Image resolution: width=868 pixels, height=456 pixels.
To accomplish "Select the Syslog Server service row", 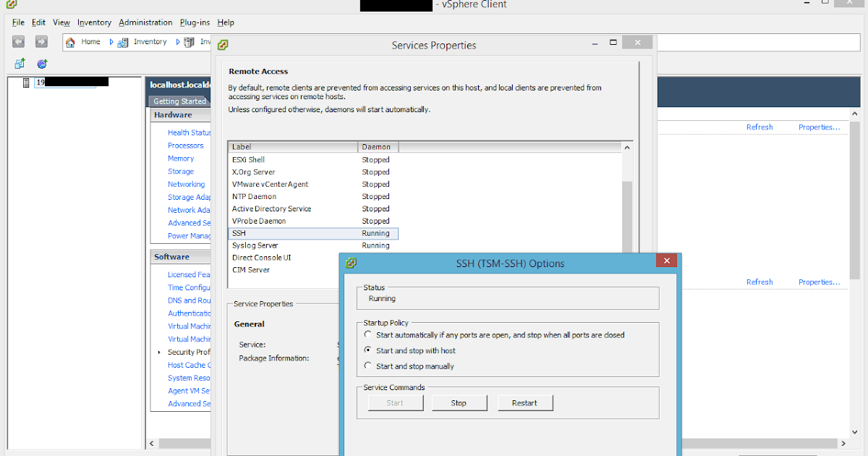I will pyautogui.click(x=312, y=245).
